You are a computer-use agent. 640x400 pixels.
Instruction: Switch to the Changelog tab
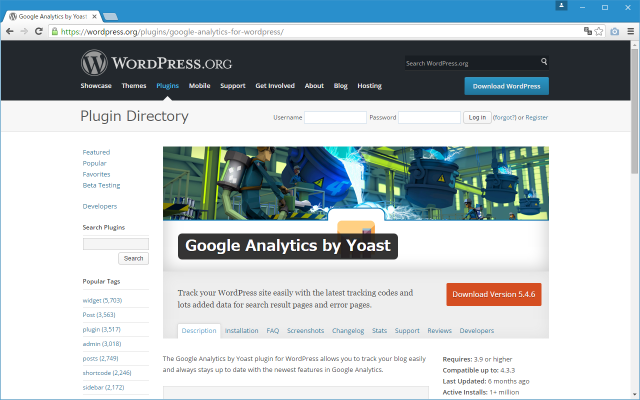point(348,331)
